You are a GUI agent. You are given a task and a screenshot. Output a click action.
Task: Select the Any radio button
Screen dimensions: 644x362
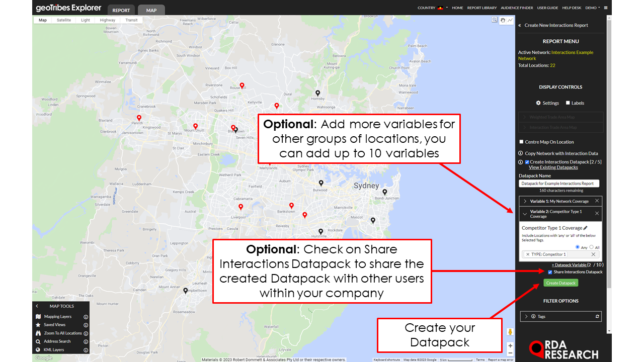pos(578,247)
